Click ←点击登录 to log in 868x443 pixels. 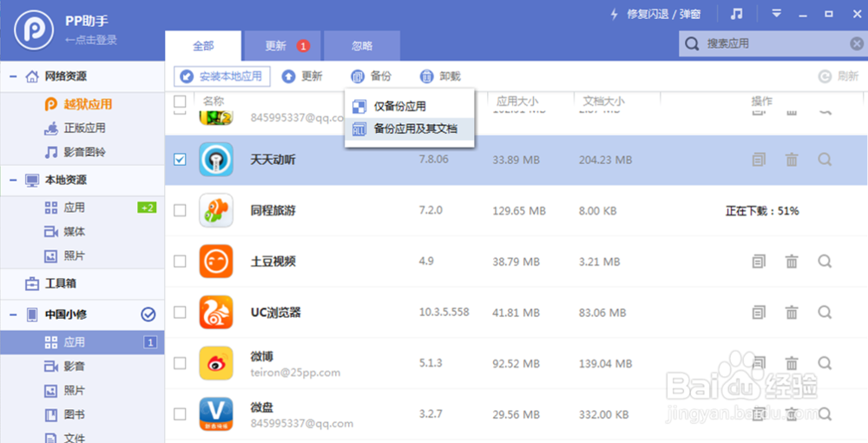[x=91, y=40]
